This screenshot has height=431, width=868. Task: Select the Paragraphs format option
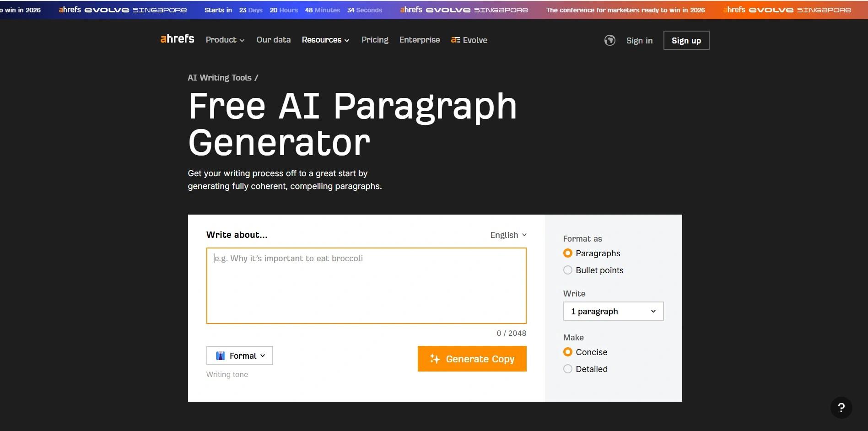tap(568, 253)
